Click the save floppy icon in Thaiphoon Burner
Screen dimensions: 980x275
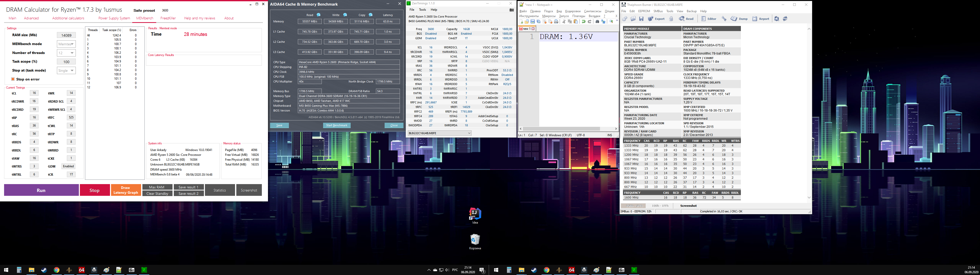pyautogui.click(x=641, y=19)
